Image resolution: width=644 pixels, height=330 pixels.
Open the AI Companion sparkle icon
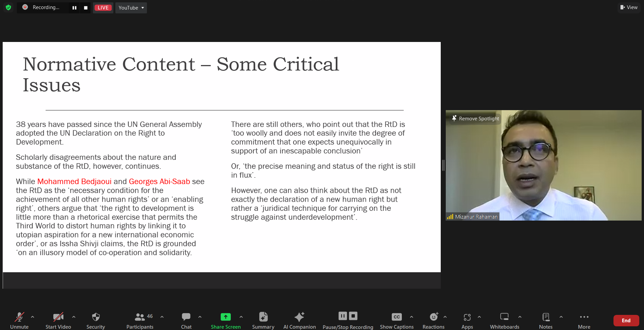click(x=299, y=317)
